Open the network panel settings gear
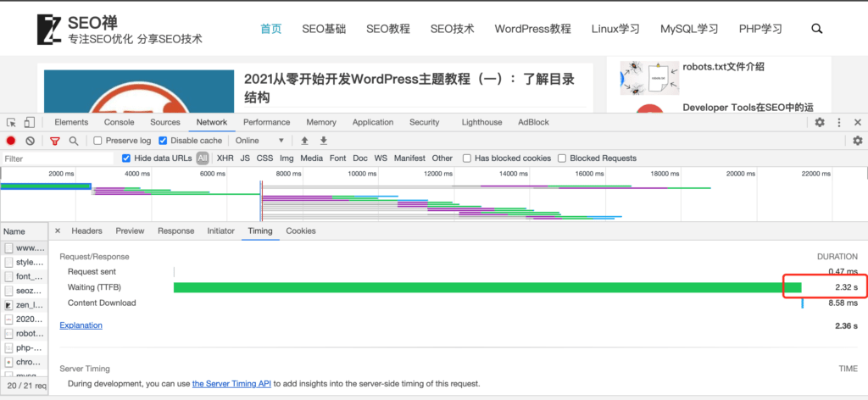This screenshot has height=400, width=868. point(857,141)
